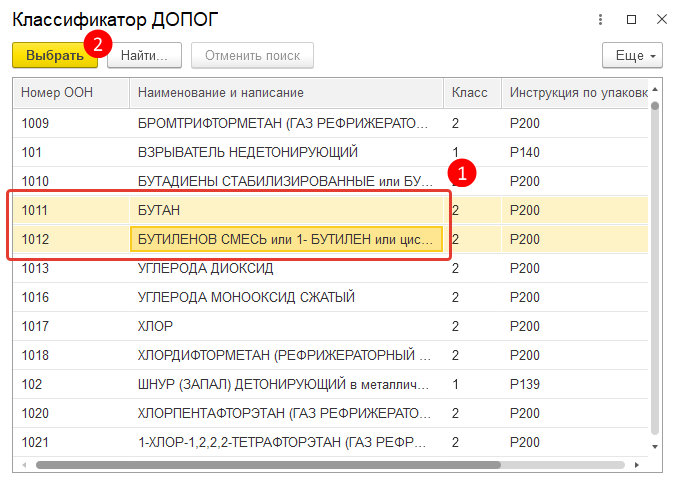Image resolution: width=682 pixels, height=485 pixels.
Task: Click the Наименование и написание column header
Action: [286, 93]
